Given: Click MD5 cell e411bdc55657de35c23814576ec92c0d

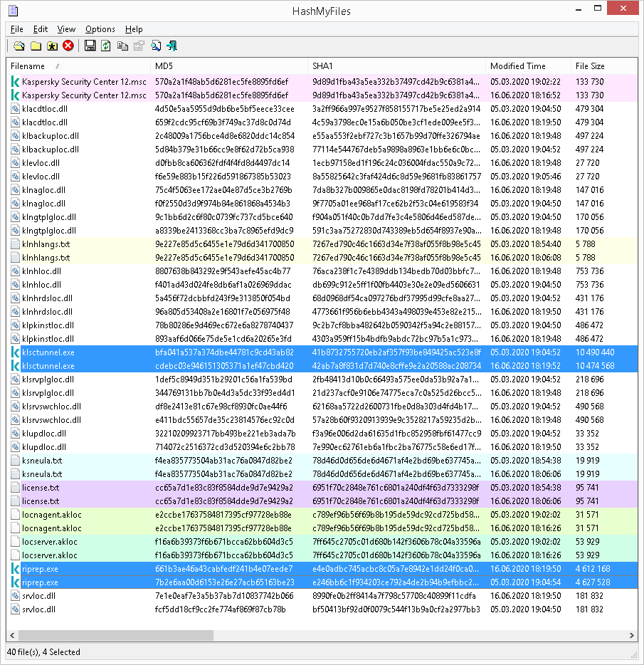Looking at the screenshot, I should tap(225, 420).
